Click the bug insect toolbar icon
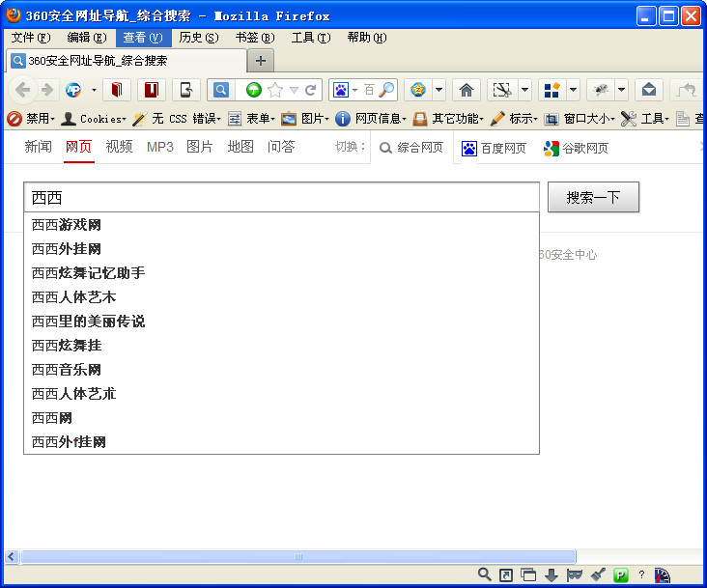Viewport: 707px width, 588px height. 600,90
